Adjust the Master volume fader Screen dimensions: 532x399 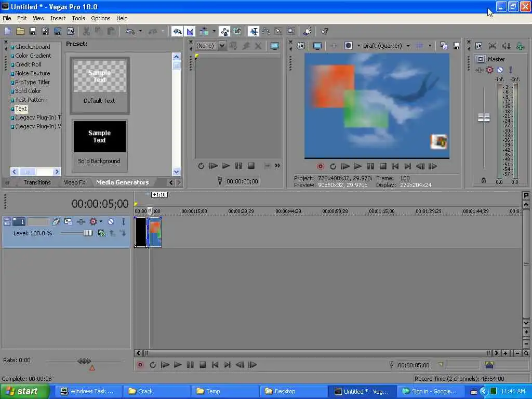(484, 118)
